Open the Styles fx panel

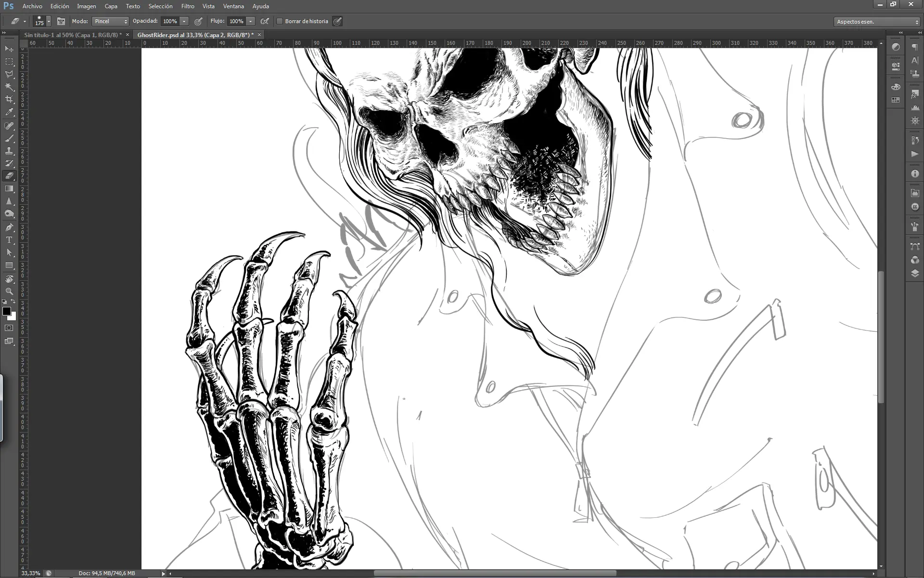coord(915,94)
